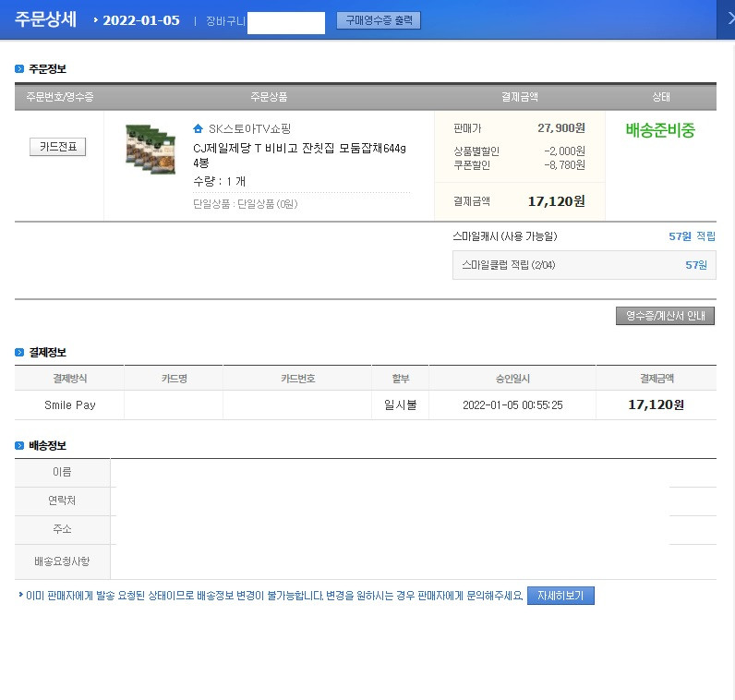
Task: Click the 주문상세 page title
Action: coord(45,19)
